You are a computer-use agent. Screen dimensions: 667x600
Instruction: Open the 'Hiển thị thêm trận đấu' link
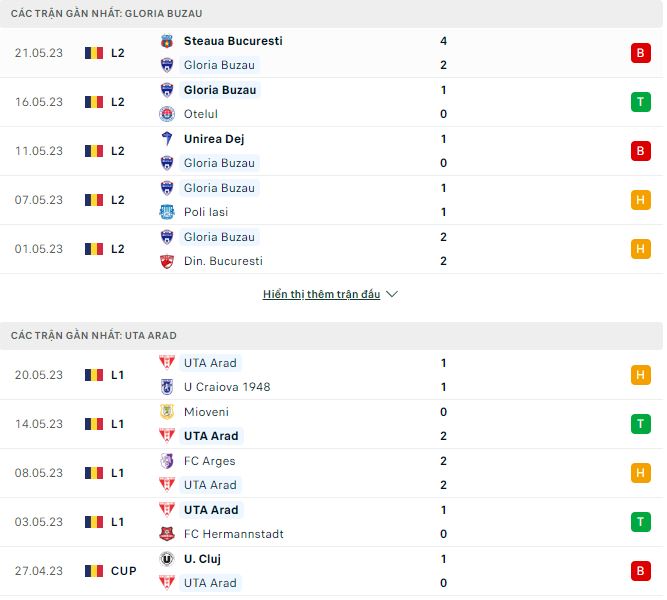coord(321,295)
